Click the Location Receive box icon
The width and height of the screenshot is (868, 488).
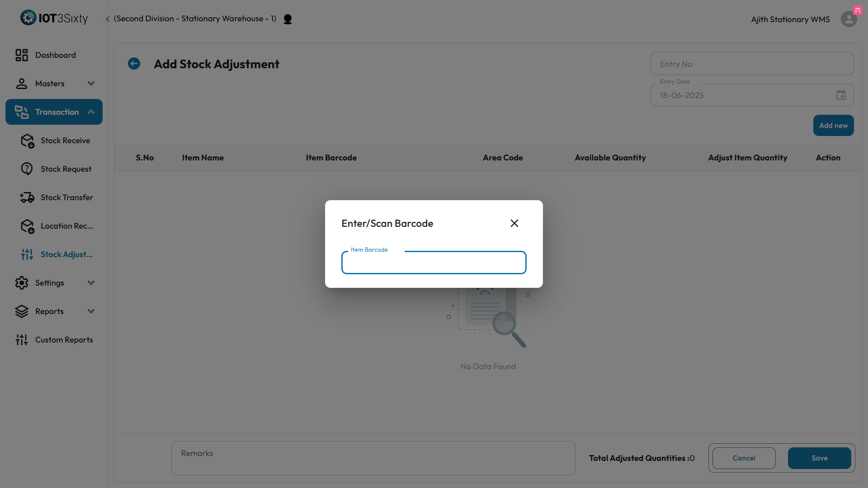point(27,226)
